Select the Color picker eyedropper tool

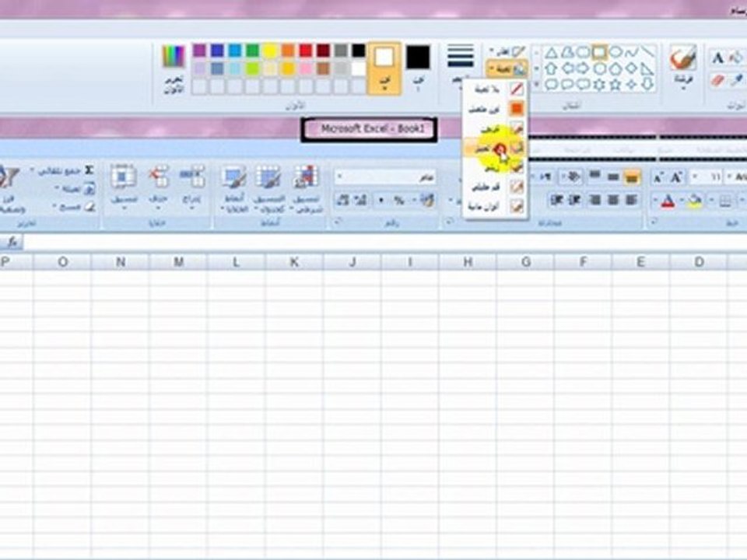pos(737,80)
